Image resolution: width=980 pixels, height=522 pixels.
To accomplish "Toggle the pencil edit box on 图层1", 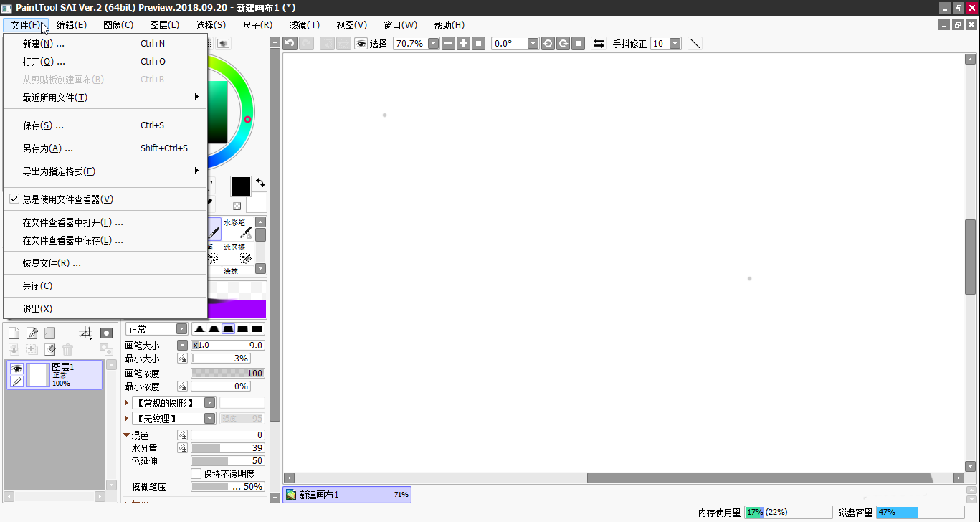I will [x=16, y=381].
